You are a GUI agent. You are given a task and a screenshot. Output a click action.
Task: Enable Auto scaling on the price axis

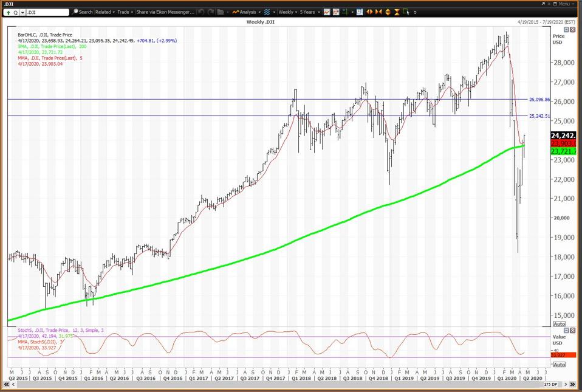(x=559, y=324)
